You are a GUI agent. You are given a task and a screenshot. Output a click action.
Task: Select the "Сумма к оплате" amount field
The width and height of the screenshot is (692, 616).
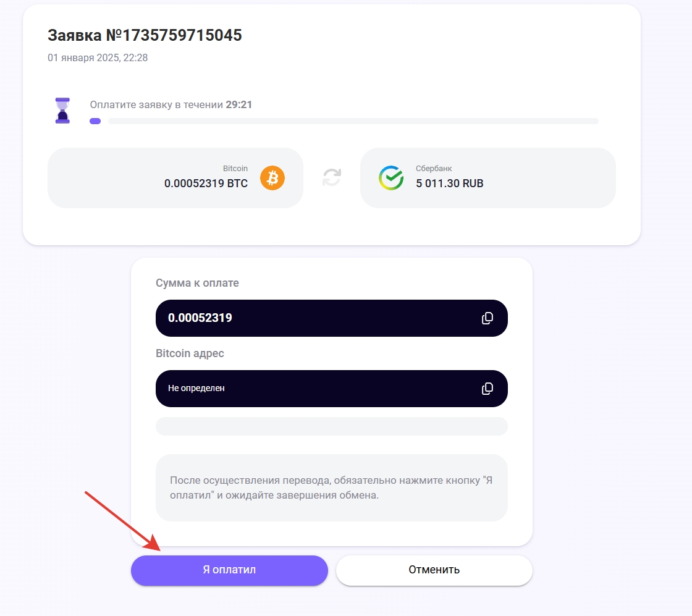click(x=315, y=318)
